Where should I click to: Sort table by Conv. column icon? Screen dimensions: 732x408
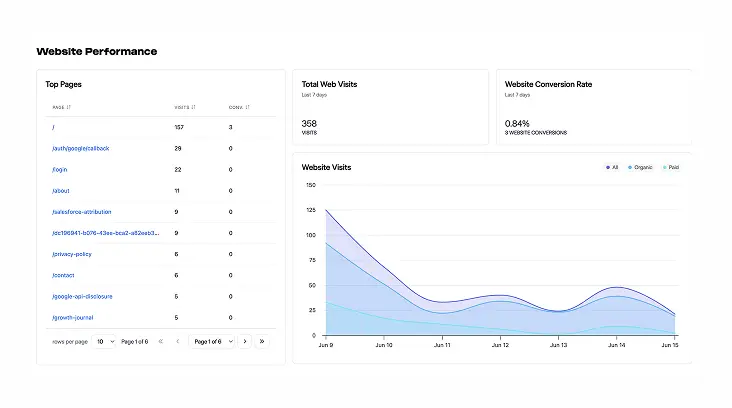click(247, 107)
